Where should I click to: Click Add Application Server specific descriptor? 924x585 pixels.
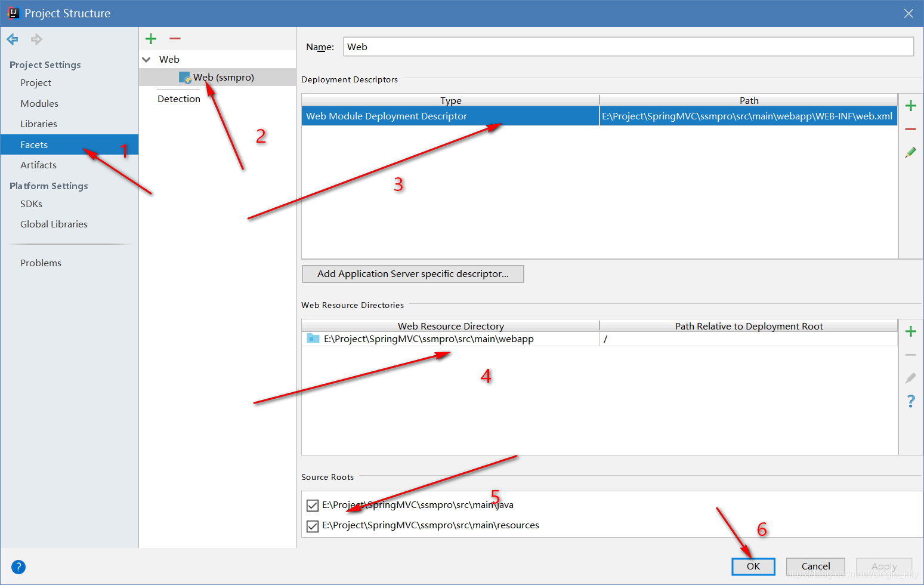[x=413, y=274]
